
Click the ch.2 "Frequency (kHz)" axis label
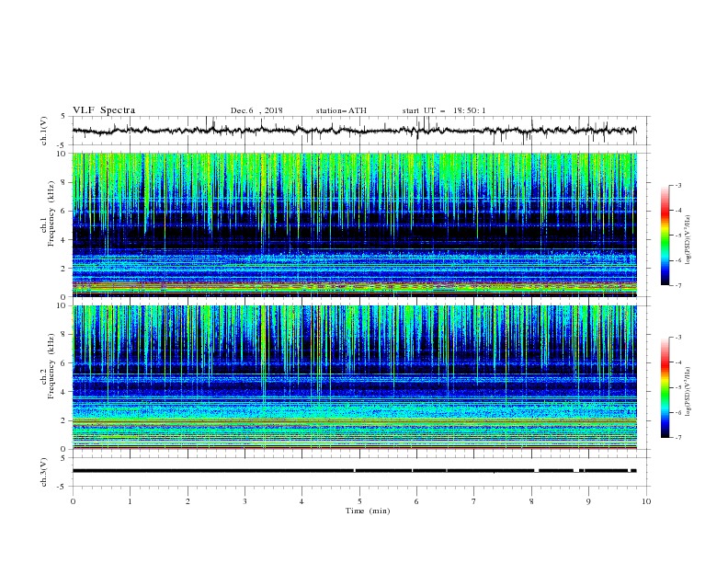51,366
